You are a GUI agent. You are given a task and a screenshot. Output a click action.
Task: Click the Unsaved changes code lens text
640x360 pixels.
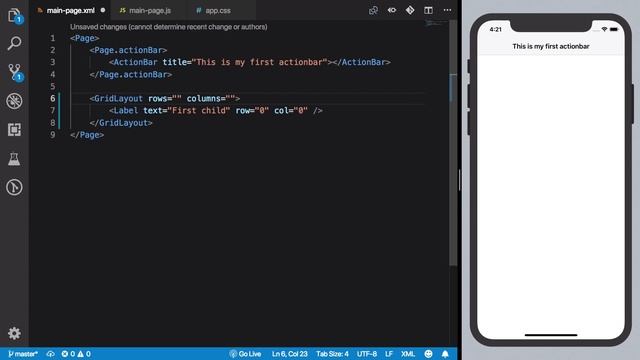click(168, 27)
